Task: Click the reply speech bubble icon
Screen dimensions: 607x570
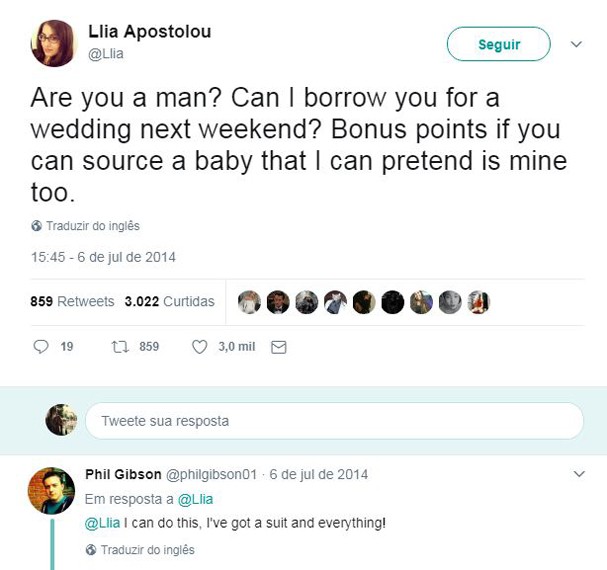Action: point(41,347)
